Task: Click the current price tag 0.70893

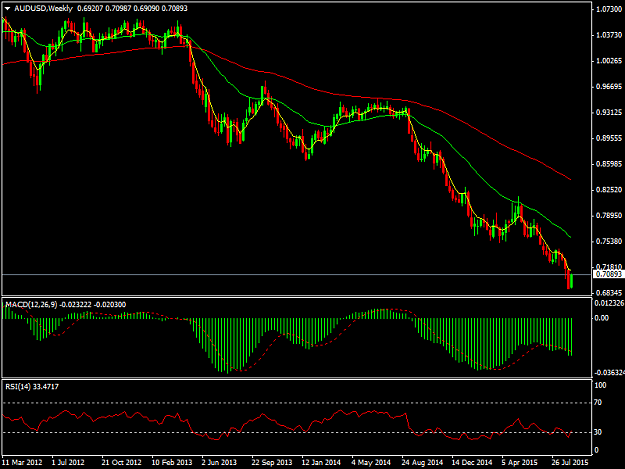Action: tap(608, 274)
